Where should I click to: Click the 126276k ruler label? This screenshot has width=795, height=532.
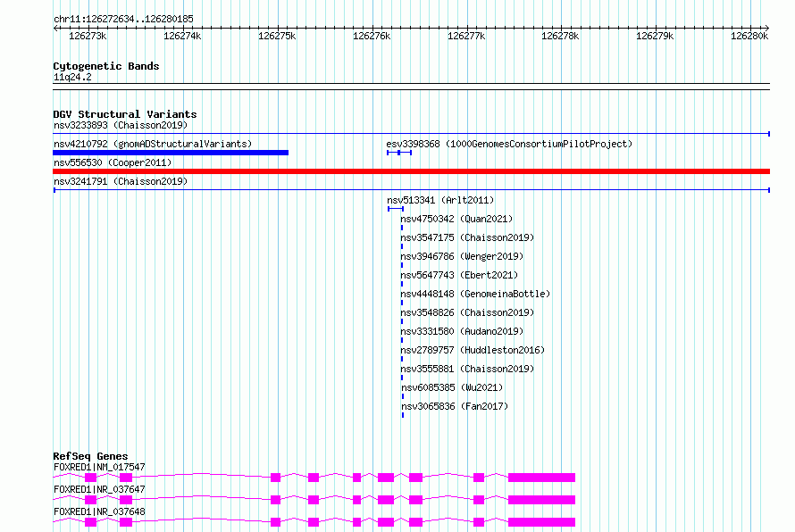tap(372, 36)
